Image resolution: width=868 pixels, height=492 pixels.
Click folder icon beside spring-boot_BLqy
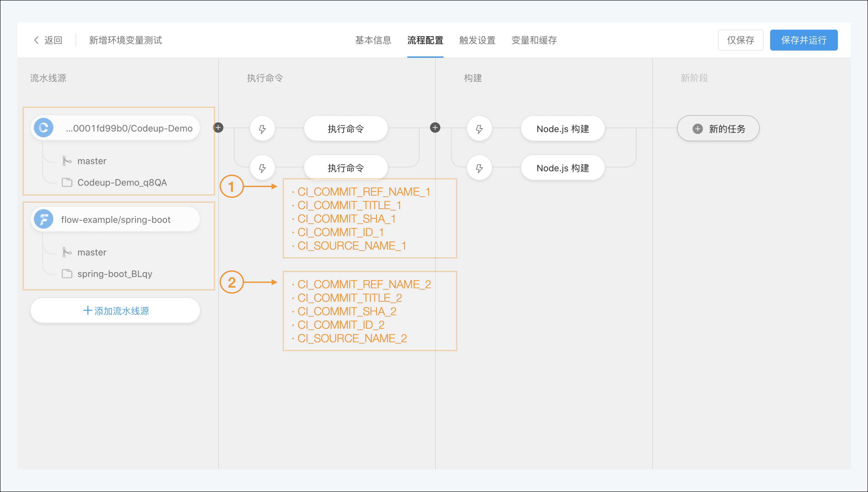tap(67, 274)
